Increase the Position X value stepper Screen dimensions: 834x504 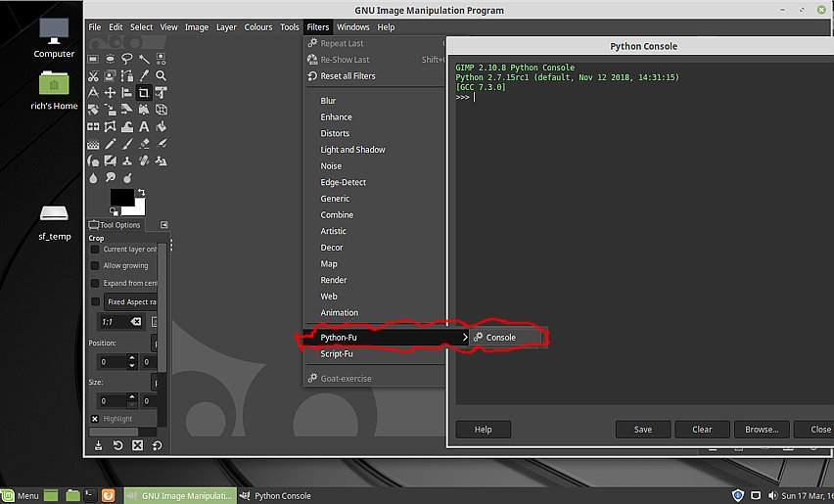tap(132, 358)
